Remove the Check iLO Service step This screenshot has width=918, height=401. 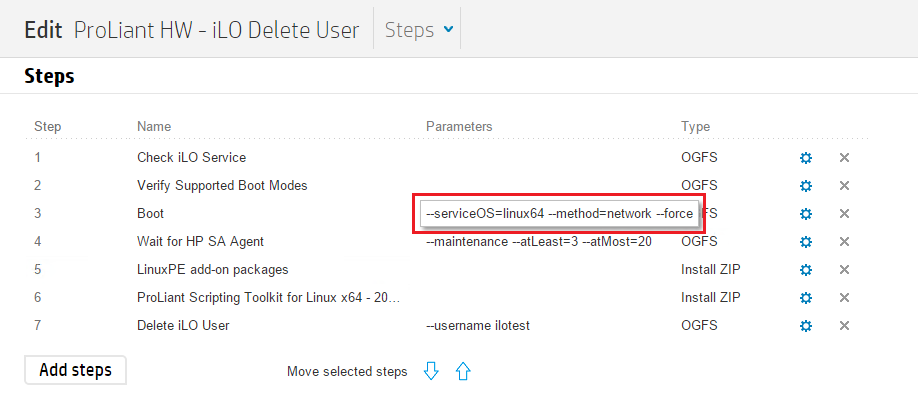click(x=844, y=158)
